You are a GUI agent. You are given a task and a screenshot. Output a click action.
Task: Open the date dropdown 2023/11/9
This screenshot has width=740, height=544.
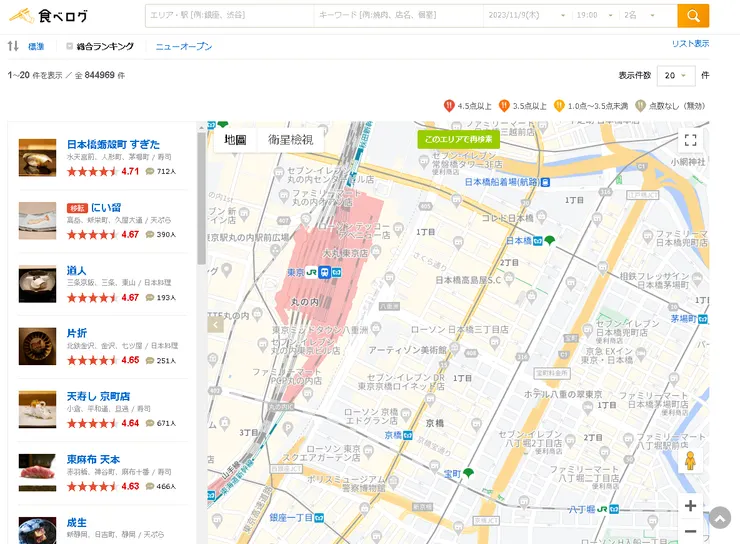click(527, 15)
